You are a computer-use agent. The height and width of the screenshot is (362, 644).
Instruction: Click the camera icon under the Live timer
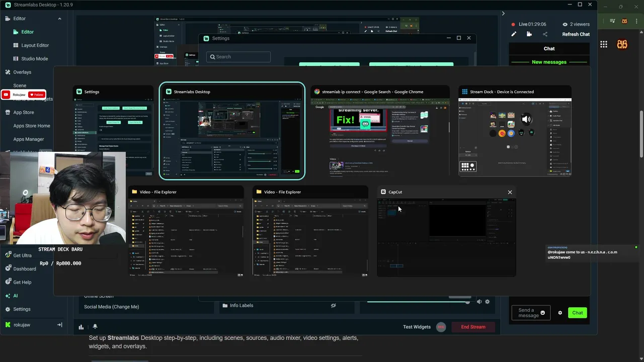pyautogui.click(x=529, y=34)
